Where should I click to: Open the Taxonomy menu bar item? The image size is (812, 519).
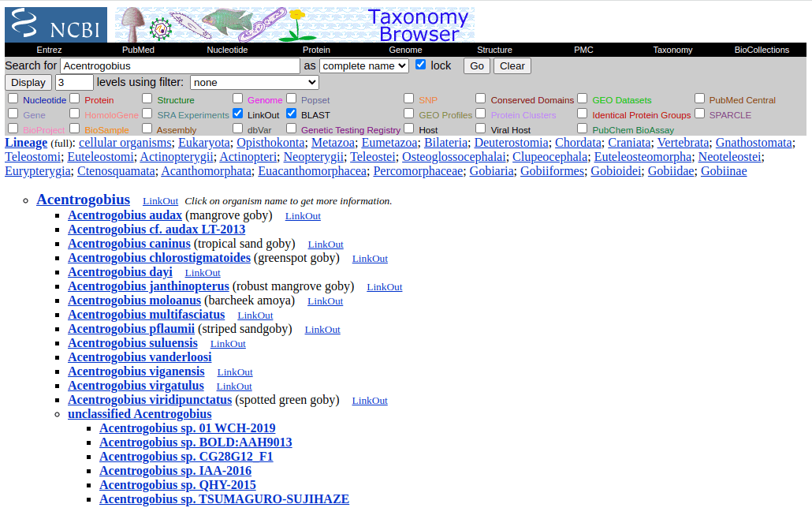point(672,50)
